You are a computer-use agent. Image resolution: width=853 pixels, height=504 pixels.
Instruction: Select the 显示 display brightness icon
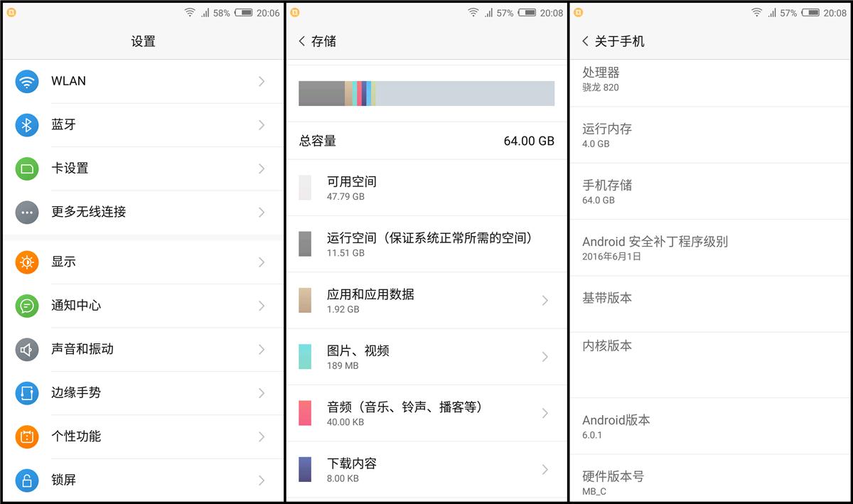27,262
